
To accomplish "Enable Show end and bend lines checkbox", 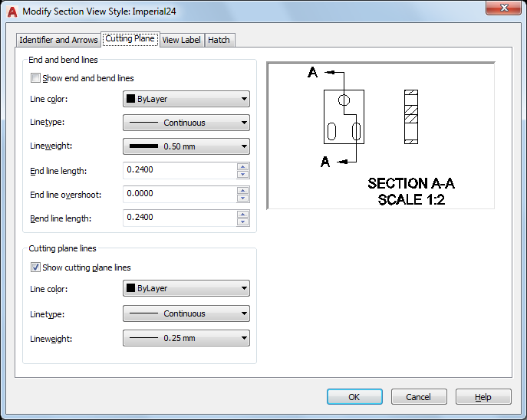I will (35, 78).
